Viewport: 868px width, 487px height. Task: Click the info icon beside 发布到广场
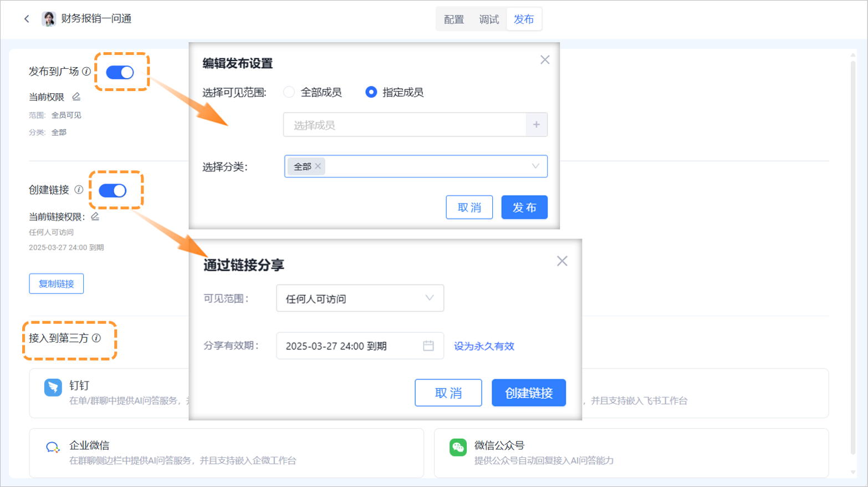(86, 71)
